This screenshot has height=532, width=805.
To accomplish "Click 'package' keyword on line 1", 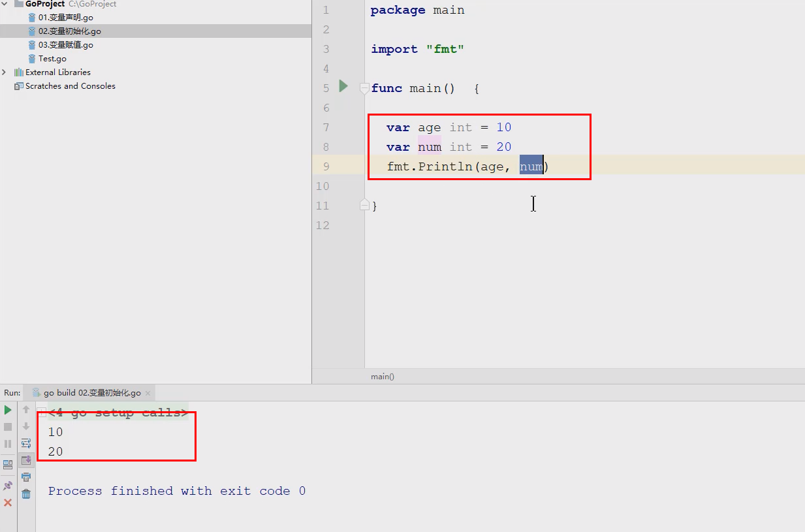I will [398, 10].
